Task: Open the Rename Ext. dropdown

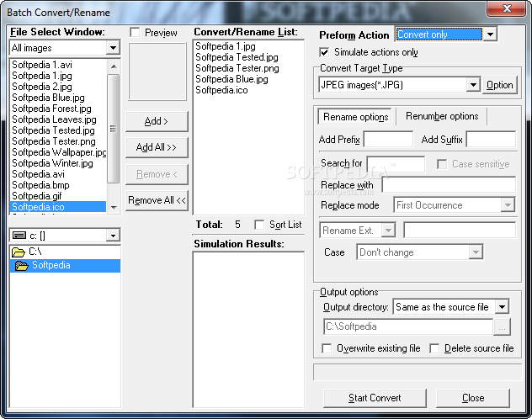Action: click(388, 231)
